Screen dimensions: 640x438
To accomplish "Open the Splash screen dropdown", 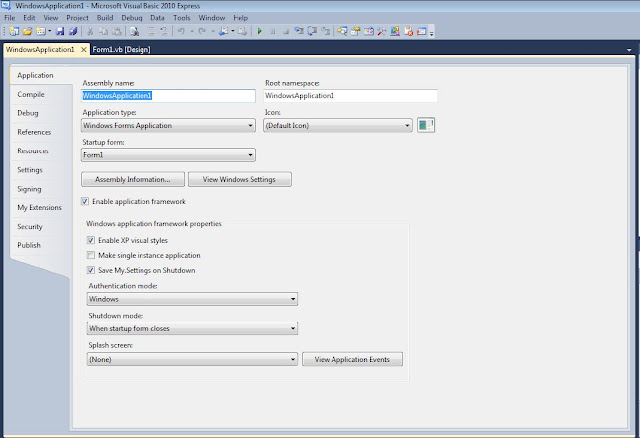I will (192, 359).
